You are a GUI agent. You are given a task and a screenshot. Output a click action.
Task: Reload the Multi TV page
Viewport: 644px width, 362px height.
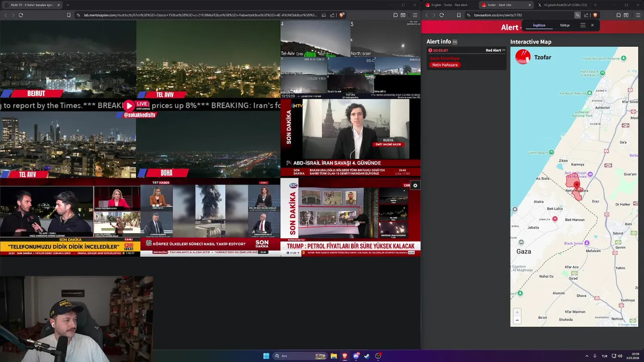21,15
